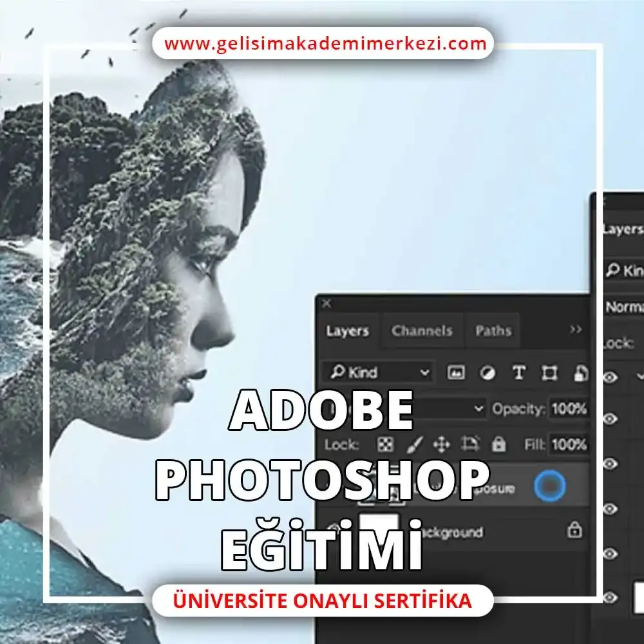Click lock transparent pixels checkerboard icon
This screenshot has width=644, height=644.
tap(385, 444)
